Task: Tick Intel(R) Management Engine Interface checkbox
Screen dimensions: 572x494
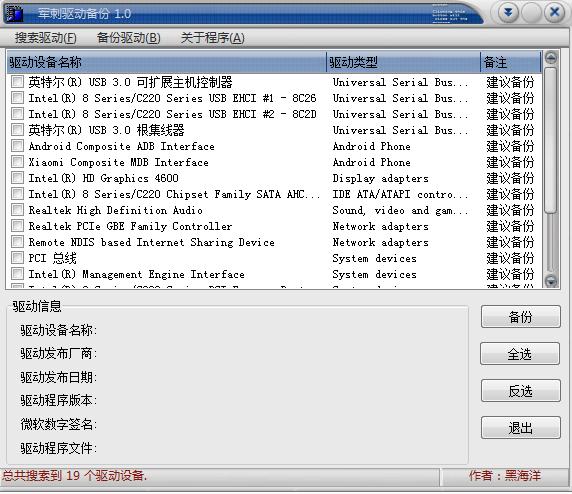Action: point(17,274)
